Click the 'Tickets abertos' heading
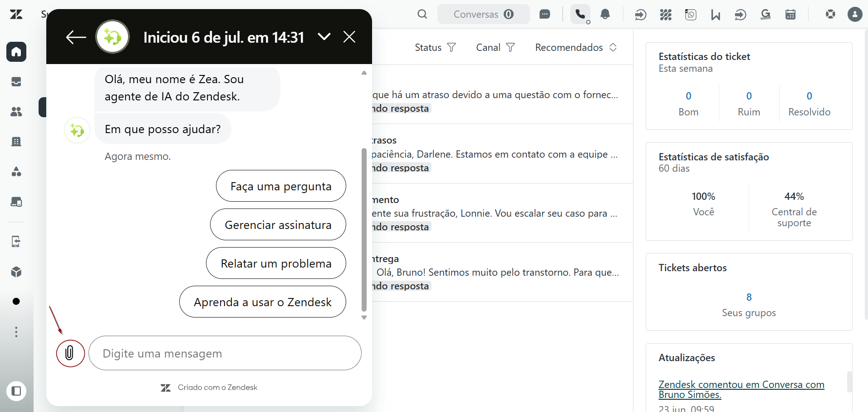 [x=692, y=268]
